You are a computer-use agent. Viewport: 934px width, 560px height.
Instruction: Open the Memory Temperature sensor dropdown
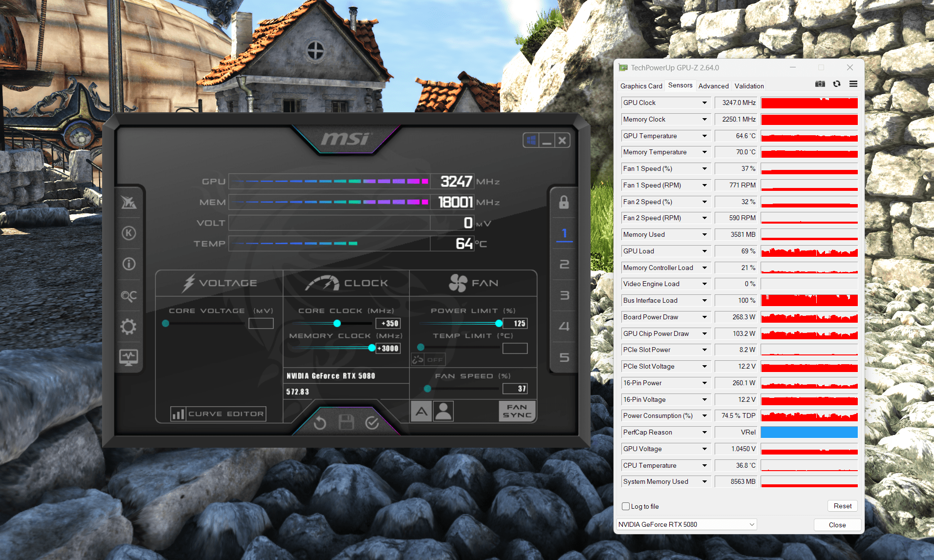point(704,152)
